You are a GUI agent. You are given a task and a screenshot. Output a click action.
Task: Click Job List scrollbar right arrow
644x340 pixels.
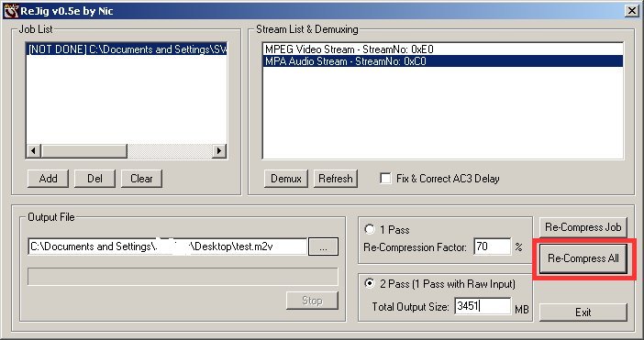220,151
